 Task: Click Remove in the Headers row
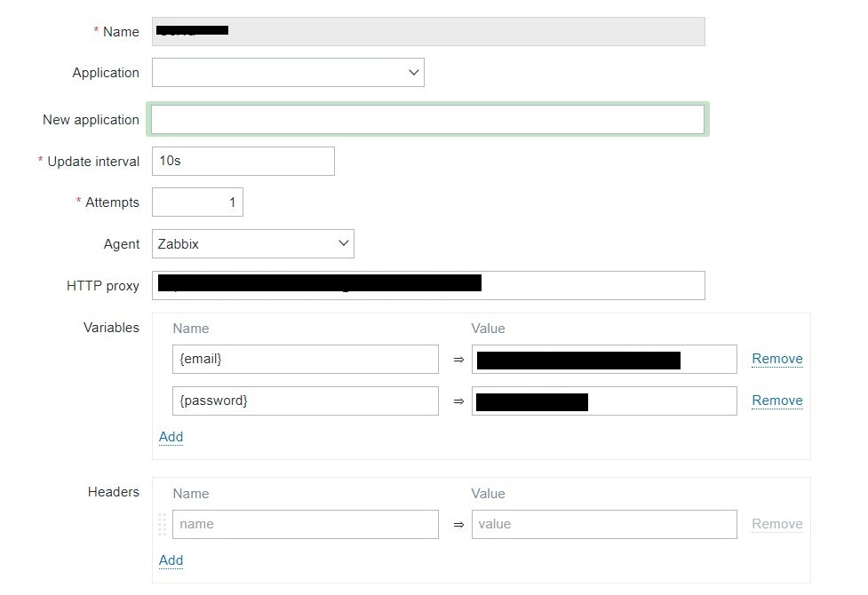(776, 524)
